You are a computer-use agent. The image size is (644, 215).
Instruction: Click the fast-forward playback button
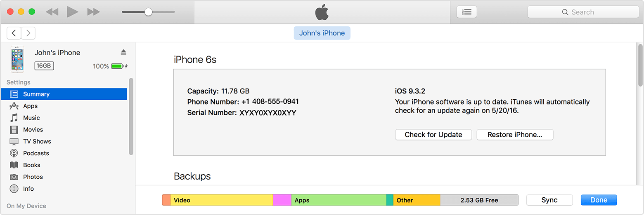[x=93, y=12]
